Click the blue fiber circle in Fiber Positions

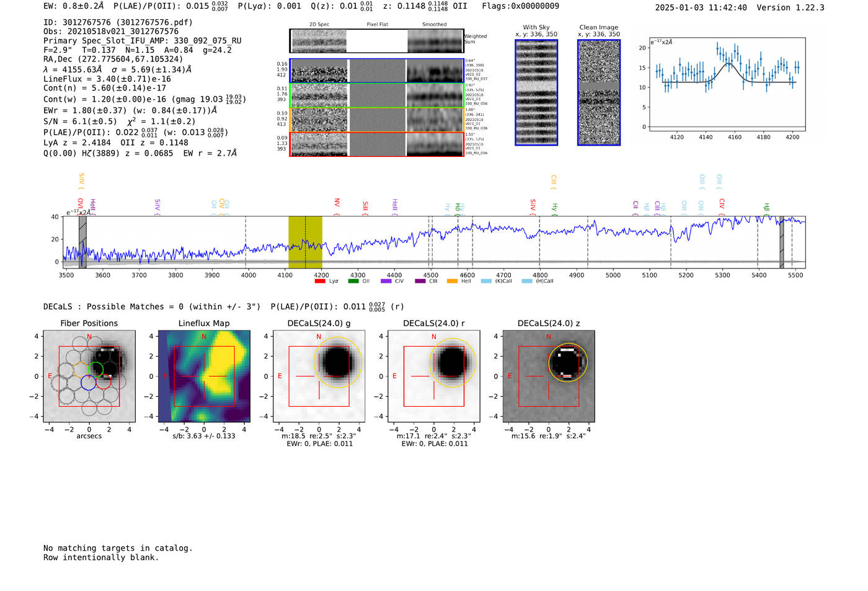[x=89, y=382]
